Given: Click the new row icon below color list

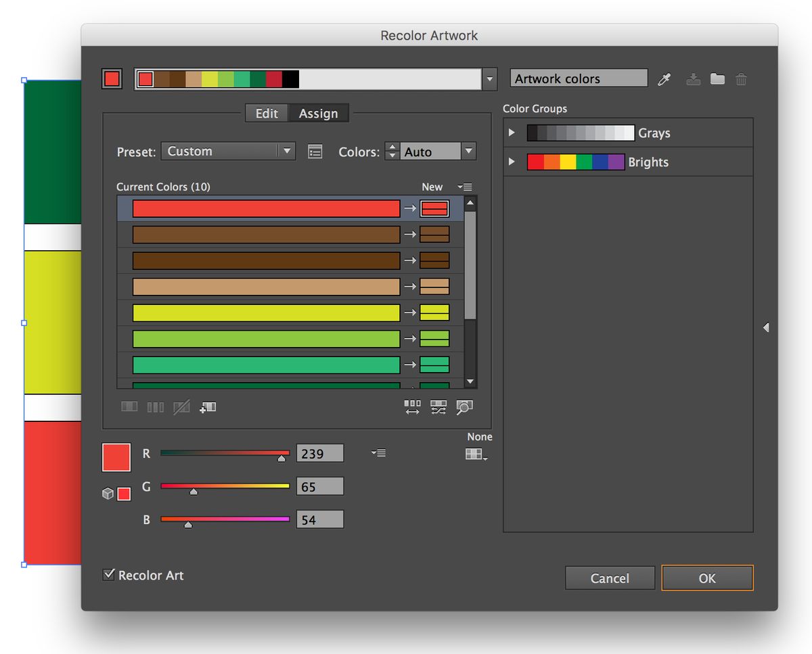Looking at the screenshot, I should 208,407.
